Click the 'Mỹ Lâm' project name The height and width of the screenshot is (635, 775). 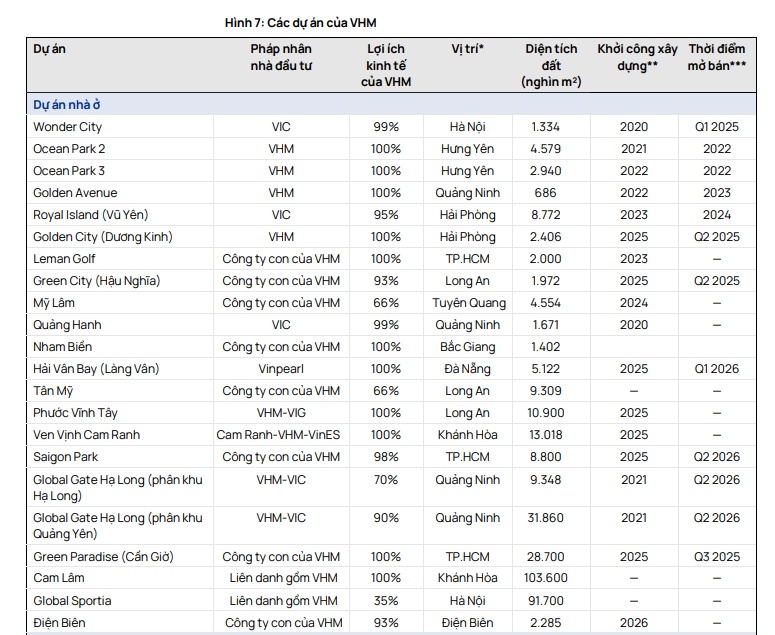pos(54,303)
